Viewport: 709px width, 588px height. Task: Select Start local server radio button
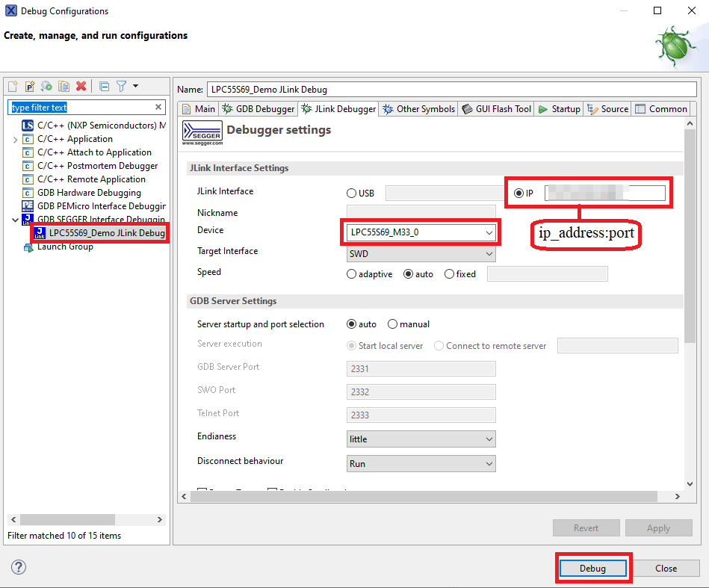click(351, 346)
